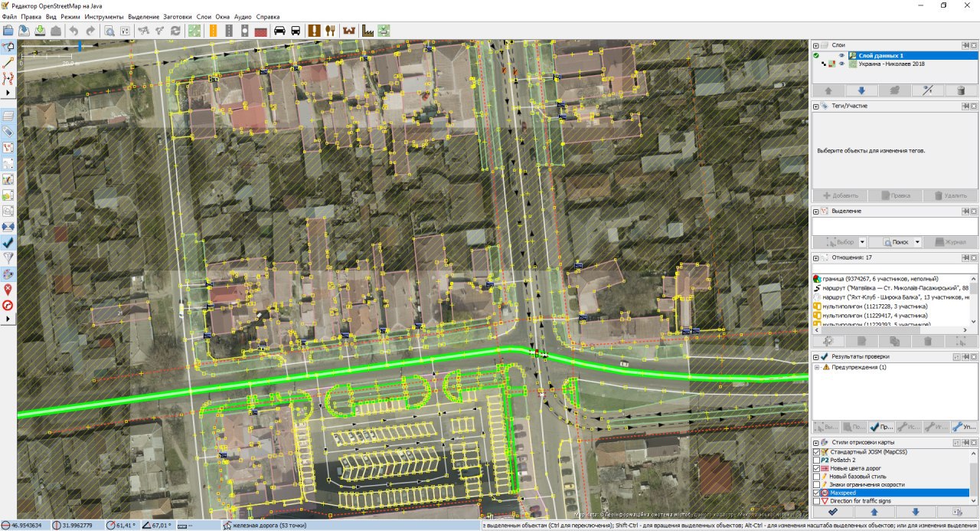The image size is (980, 531).
Task: Click the red map marker sidebar icon
Action: [8, 290]
